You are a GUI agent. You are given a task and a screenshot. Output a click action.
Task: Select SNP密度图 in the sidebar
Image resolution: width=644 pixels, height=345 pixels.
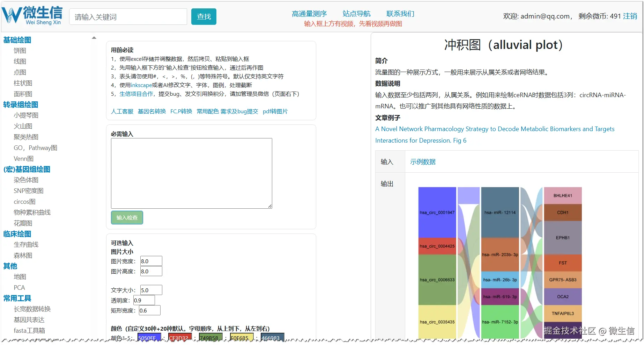(x=29, y=191)
